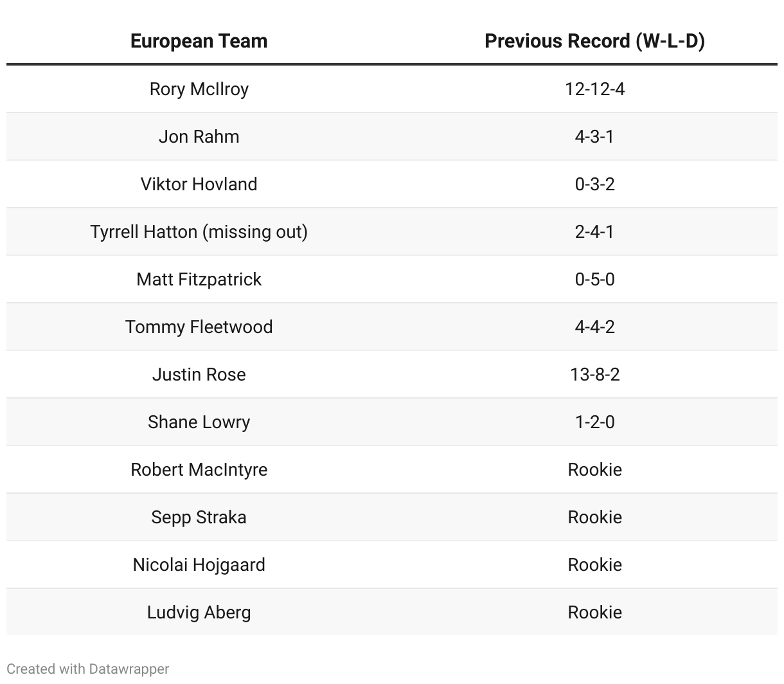
Task: Click the Previous Record (W-L-D) header
Action: point(594,41)
